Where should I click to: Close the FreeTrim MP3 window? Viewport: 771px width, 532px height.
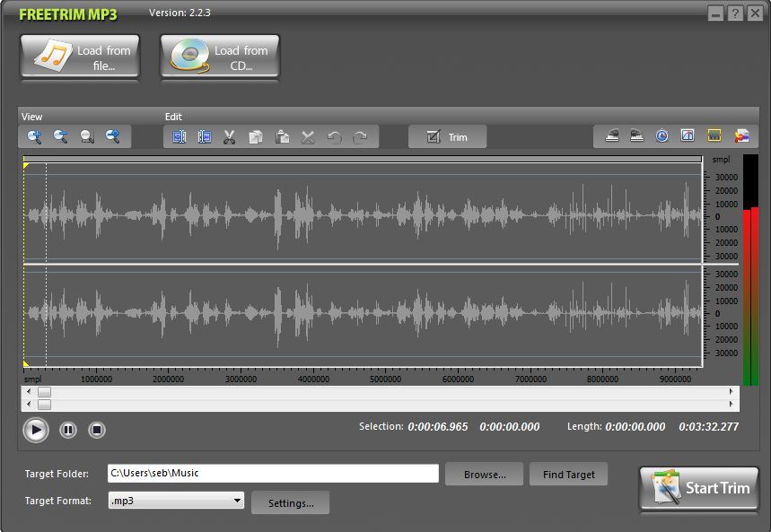coord(755,13)
